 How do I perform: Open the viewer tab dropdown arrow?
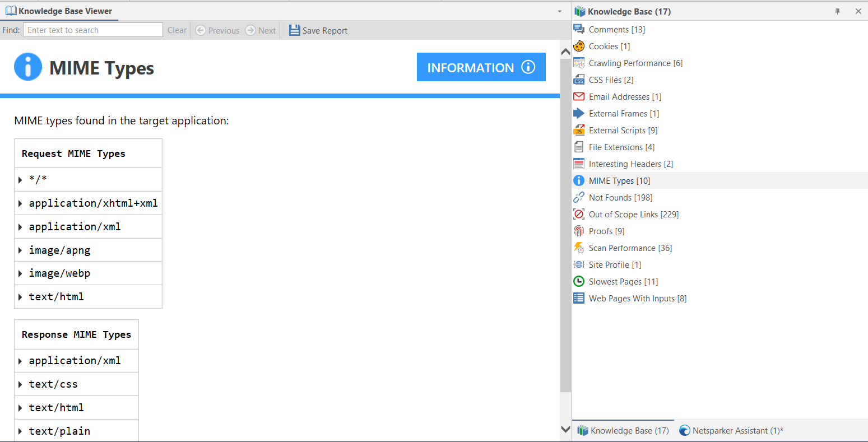coord(559,11)
